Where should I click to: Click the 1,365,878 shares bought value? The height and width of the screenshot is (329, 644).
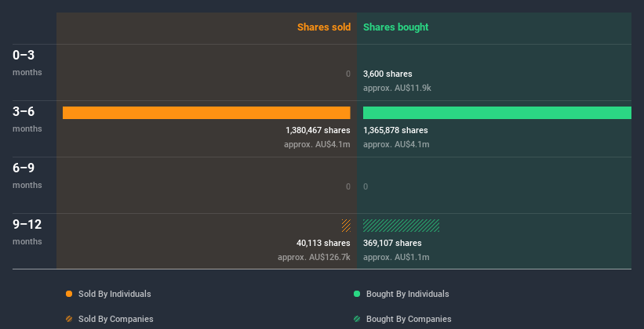pos(395,130)
